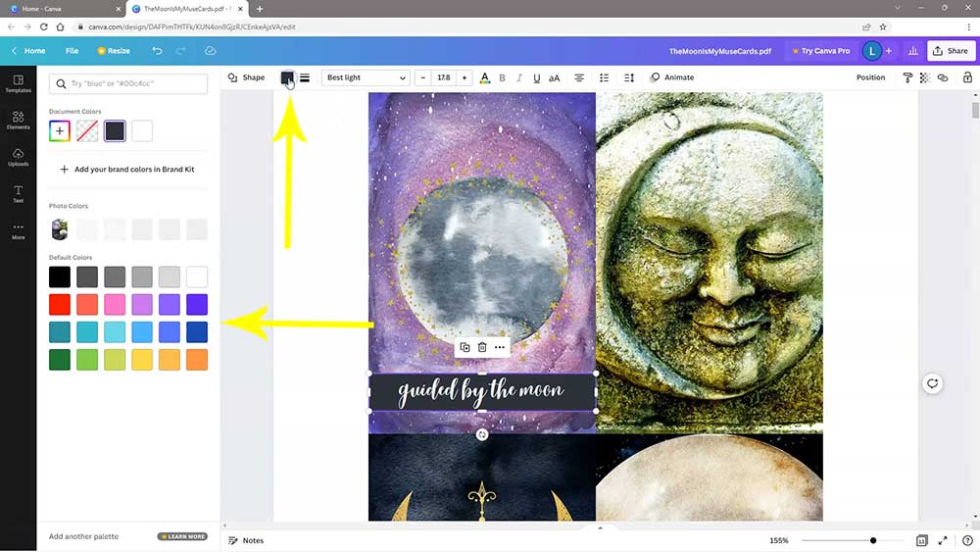The width and height of the screenshot is (980, 552).
Task: Open the Shape options
Action: 246,77
